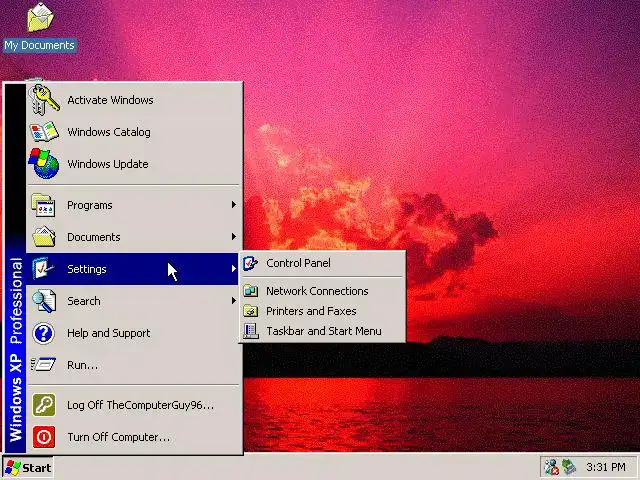Click the Network Connections icon
The width and height of the screenshot is (640, 480).
[251, 291]
